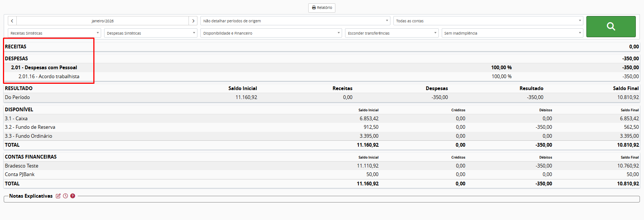This screenshot has width=644, height=220.
Task: Open the Disponibilidade e Financeiro dropdown
Action: 271,33
